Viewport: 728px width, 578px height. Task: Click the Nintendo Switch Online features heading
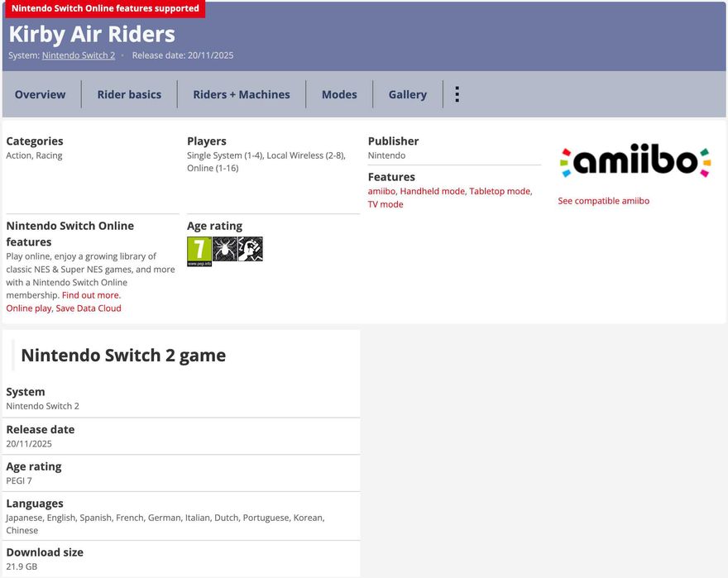click(70, 233)
